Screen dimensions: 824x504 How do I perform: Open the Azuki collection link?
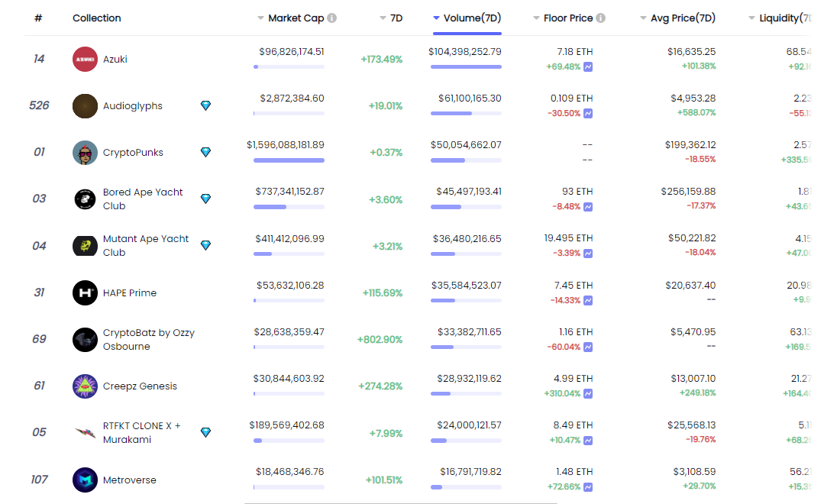[115, 60]
